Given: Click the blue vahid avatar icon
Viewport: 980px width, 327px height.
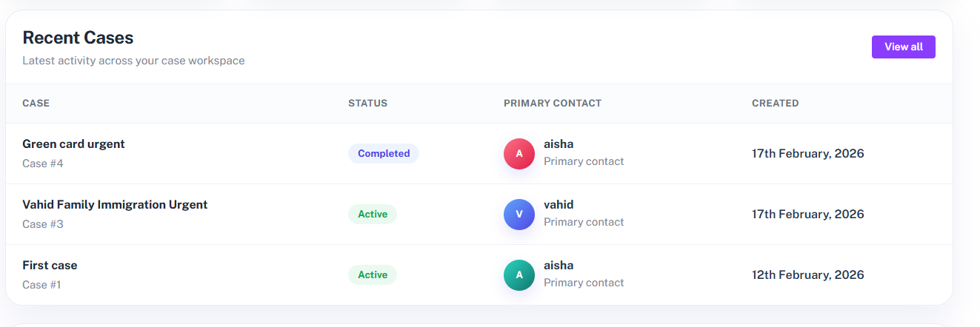Looking at the screenshot, I should pos(519,215).
